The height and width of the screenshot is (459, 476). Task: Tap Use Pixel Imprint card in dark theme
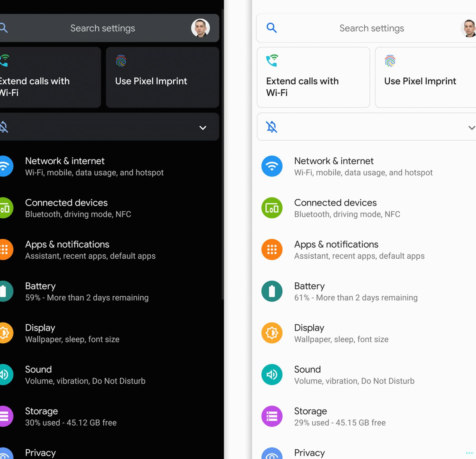(162, 78)
